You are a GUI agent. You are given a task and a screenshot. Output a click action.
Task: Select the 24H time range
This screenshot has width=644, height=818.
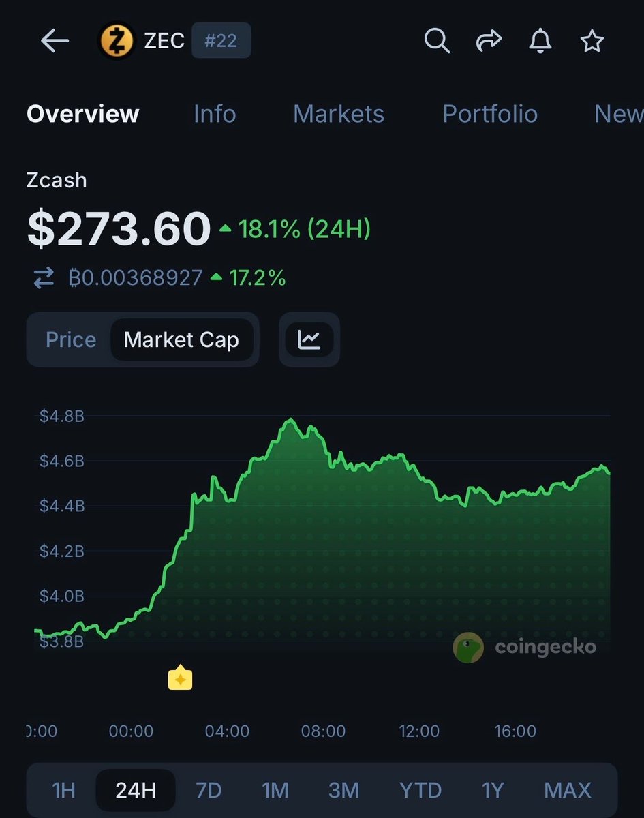[x=136, y=790]
